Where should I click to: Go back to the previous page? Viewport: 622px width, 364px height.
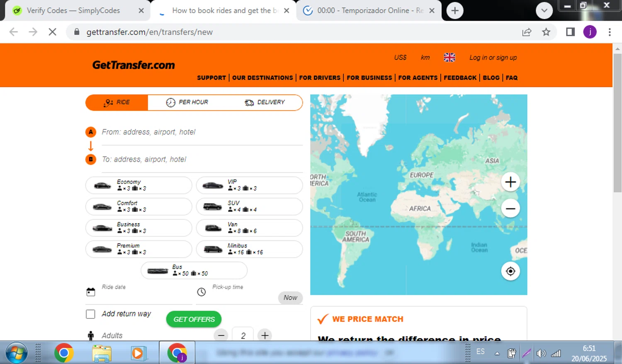14,32
